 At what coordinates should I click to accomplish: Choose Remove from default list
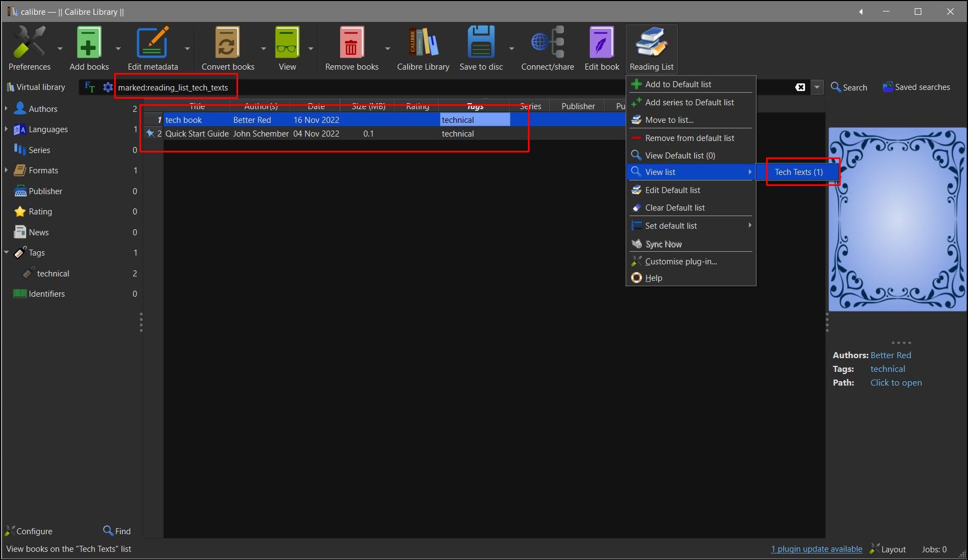tap(691, 138)
